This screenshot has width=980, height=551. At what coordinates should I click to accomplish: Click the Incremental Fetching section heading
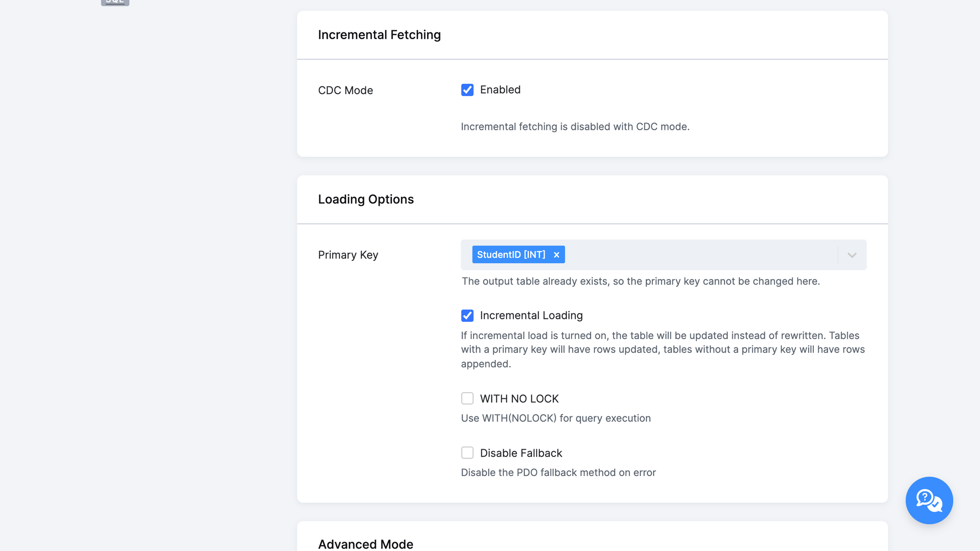(x=379, y=35)
